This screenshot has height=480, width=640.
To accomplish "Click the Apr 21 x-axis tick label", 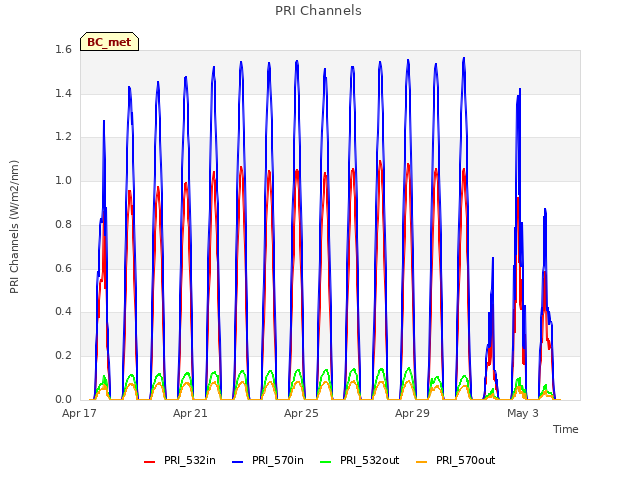I will click(190, 413).
